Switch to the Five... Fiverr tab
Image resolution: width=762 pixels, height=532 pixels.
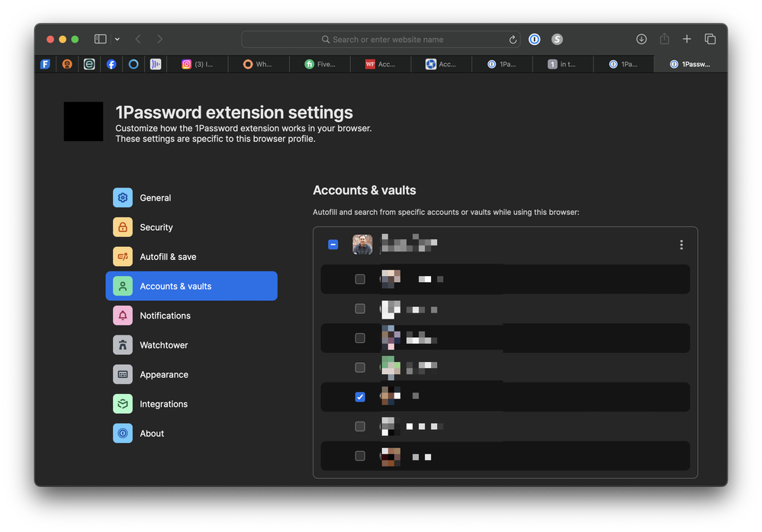point(320,64)
